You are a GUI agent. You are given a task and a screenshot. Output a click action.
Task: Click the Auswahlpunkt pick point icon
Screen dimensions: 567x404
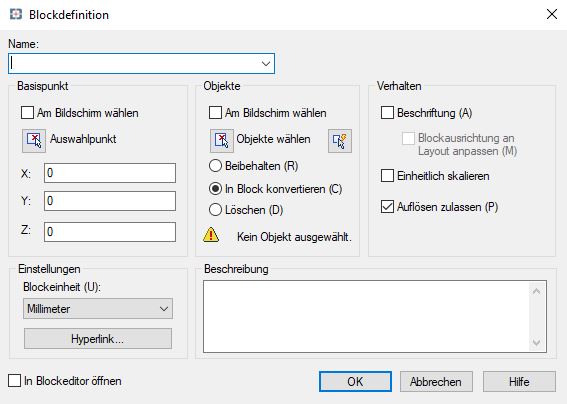click(34, 141)
